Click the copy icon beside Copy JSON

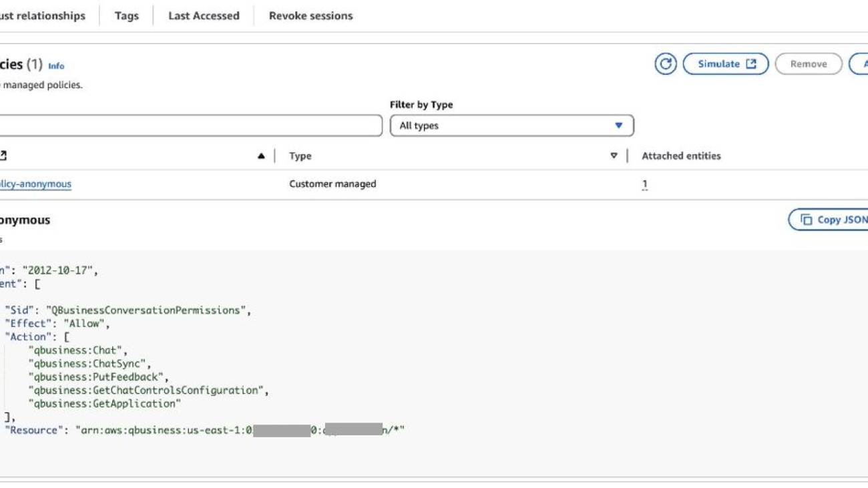click(x=806, y=220)
